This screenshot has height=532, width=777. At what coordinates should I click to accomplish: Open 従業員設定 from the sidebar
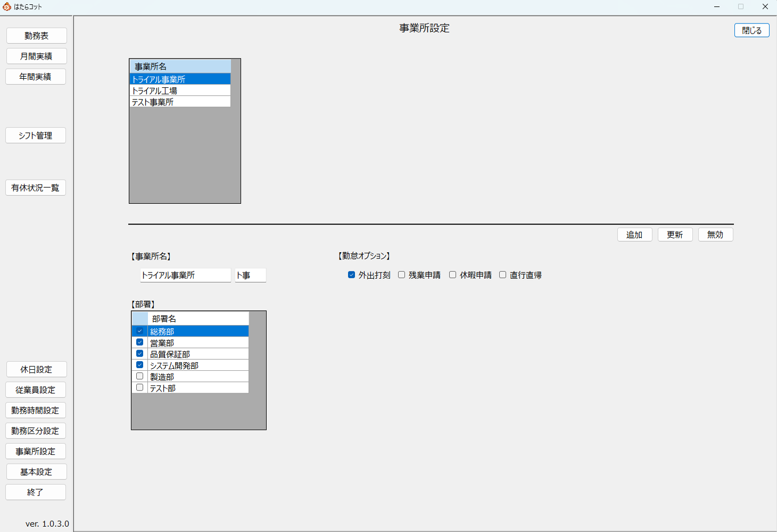[36, 390]
